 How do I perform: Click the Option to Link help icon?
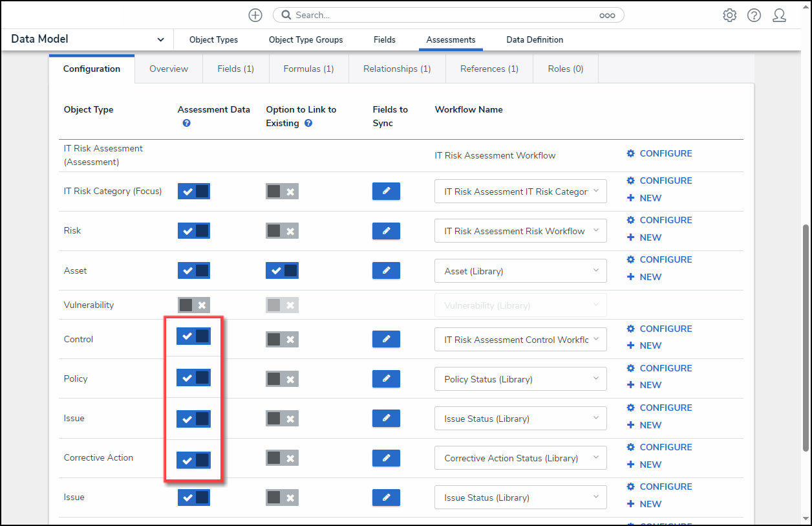coord(308,123)
